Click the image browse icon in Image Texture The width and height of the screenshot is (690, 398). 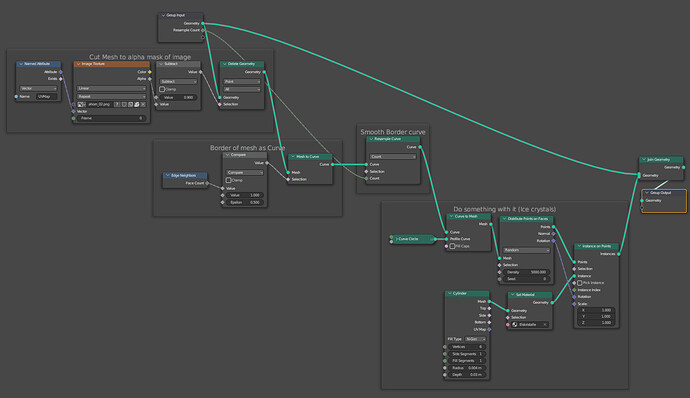point(81,104)
